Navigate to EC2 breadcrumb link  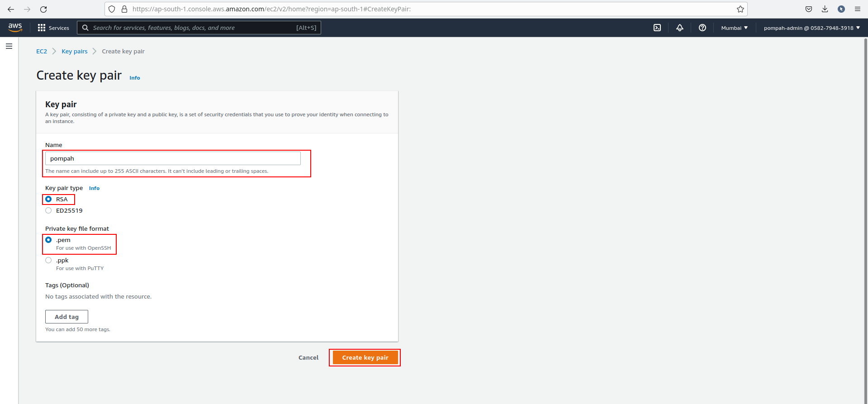tap(42, 51)
